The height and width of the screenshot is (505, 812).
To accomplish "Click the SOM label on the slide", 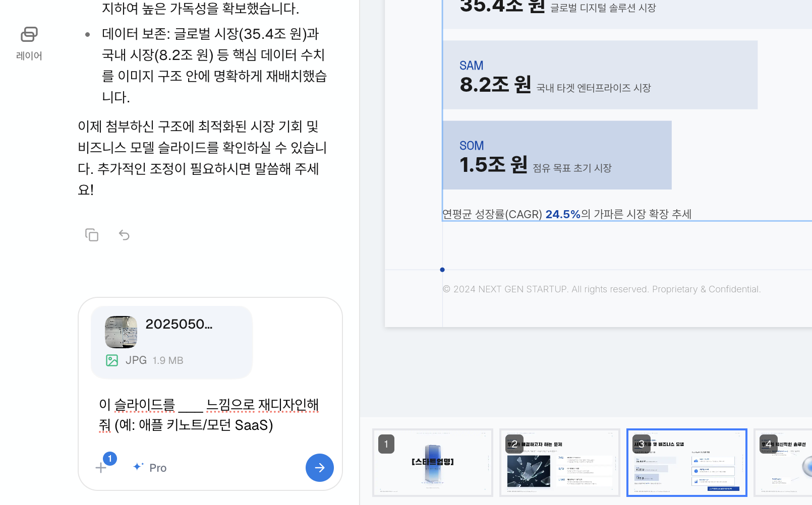I will click(472, 146).
